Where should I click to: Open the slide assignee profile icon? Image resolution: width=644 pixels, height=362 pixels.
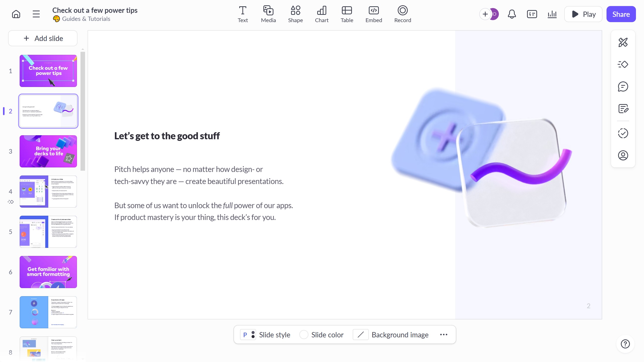pyautogui.click(x=623, y=155)
